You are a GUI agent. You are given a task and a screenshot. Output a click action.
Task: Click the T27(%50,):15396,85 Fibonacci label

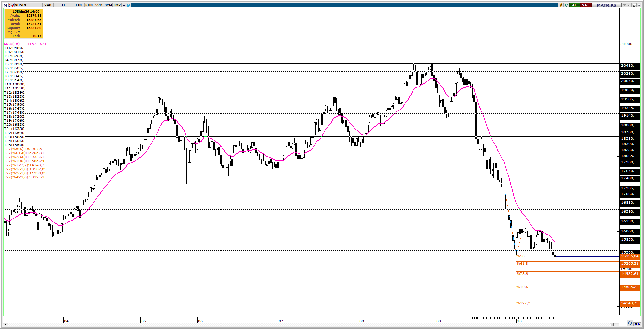click(23, 149)
